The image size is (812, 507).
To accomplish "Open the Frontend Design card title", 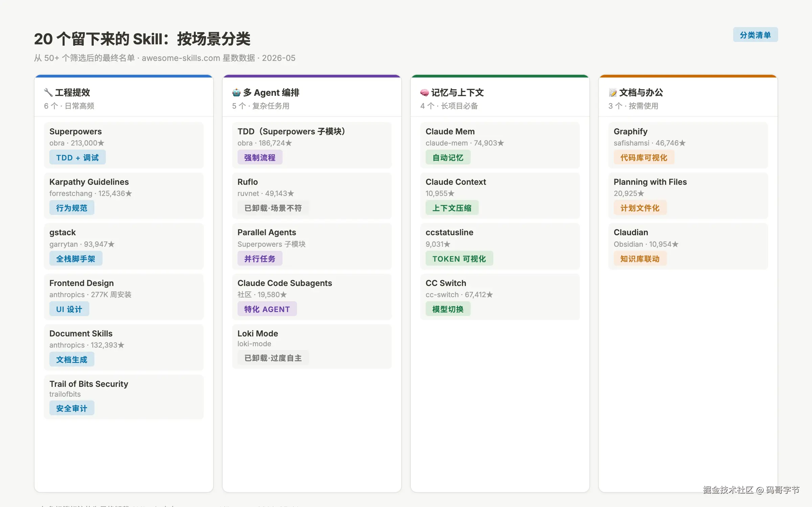I will (82, 283).
